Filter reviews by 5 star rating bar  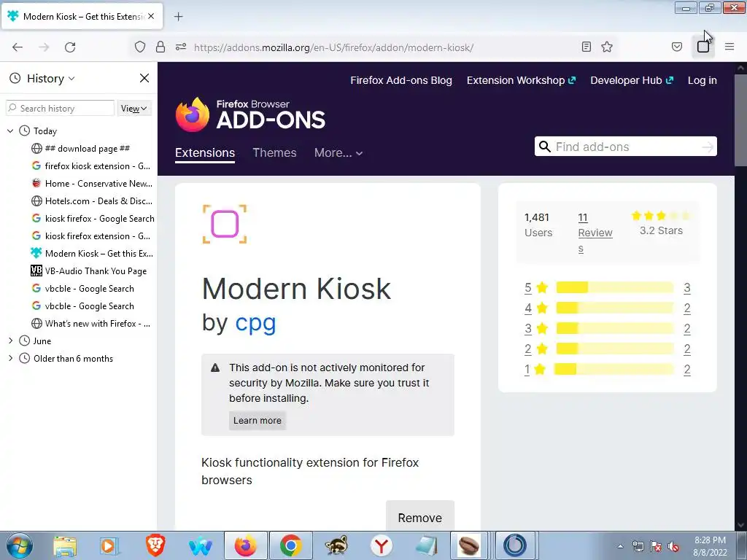614,287
